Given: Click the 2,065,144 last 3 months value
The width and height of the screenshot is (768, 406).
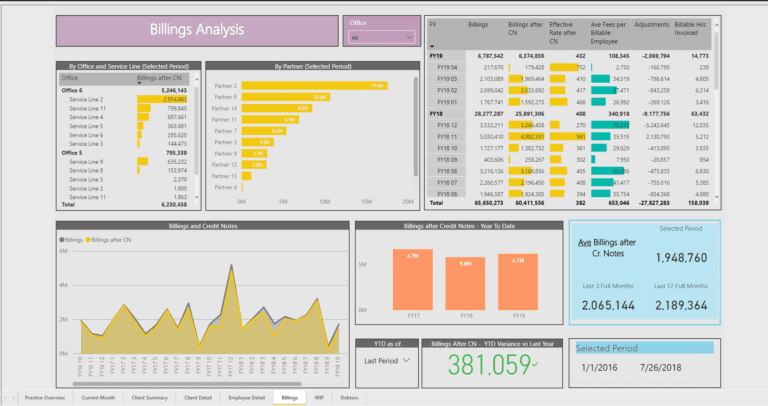Looking at the screenshot, I should [x=608, y=306].
